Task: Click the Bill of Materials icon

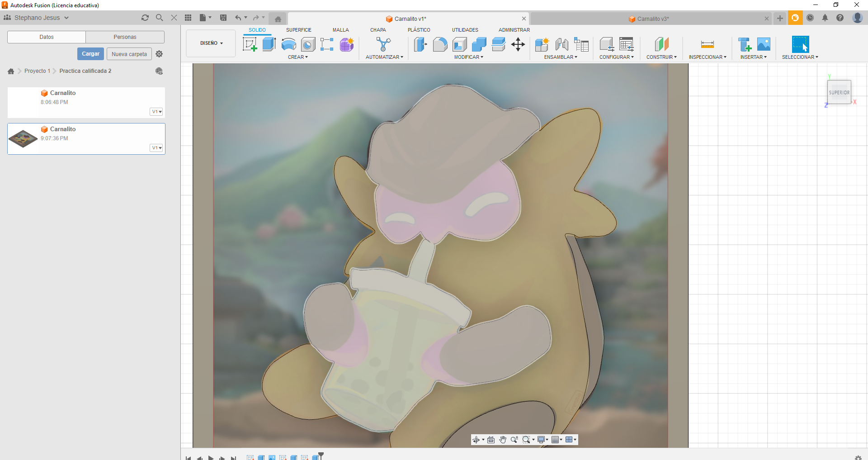Action: (x=581, y=44)
